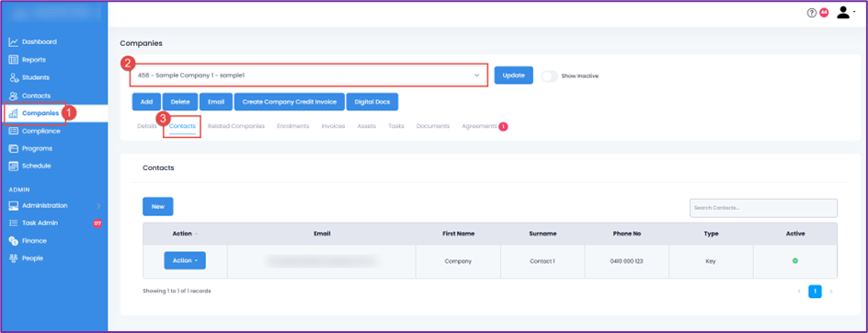Click Create Company Credit Invoice button
The width and height of the screenshot is (868, 333).
(290, 102)
